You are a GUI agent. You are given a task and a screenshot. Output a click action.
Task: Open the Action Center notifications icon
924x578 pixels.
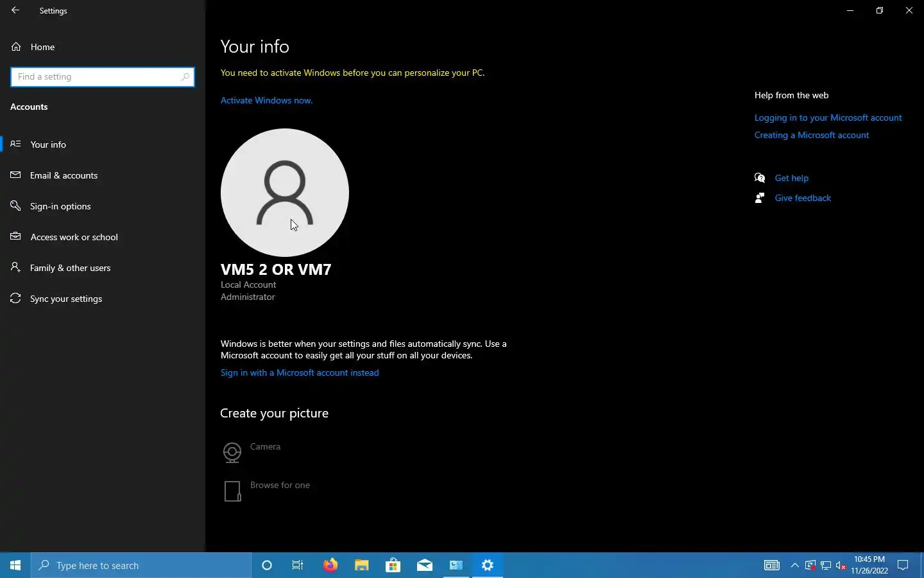903,565
